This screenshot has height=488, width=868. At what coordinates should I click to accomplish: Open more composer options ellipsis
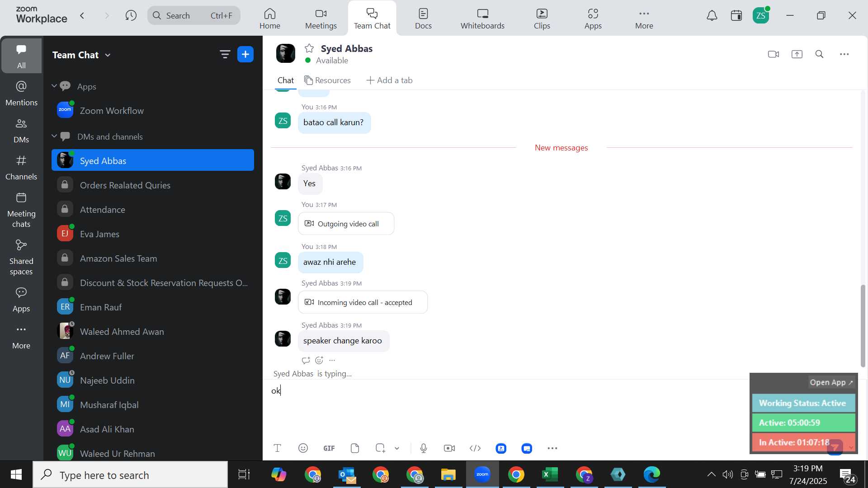tap(552, 448)
